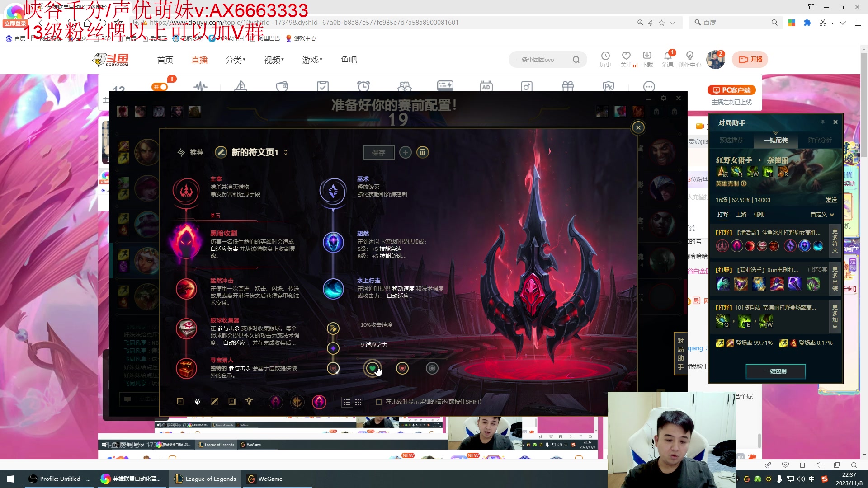Pin the 对局助手 panel
The height and width of the screenshot is (488, 868).
tap(823, 122)
